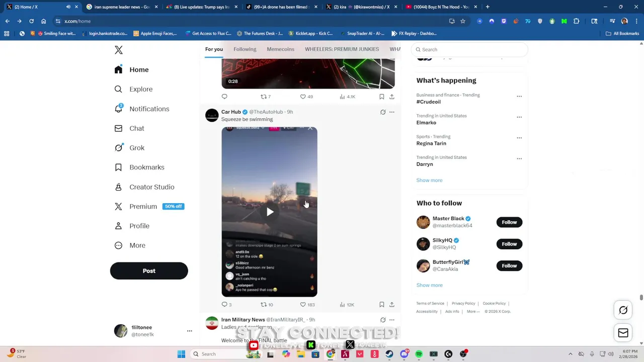Open Chat in the sidebar

pyautogui.click(x=129, y=128)
